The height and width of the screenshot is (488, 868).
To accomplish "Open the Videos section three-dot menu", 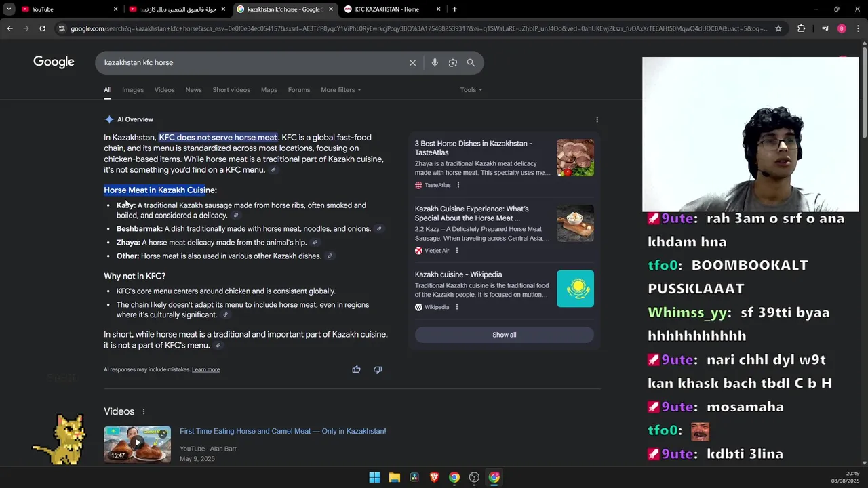I will point(143,411).
